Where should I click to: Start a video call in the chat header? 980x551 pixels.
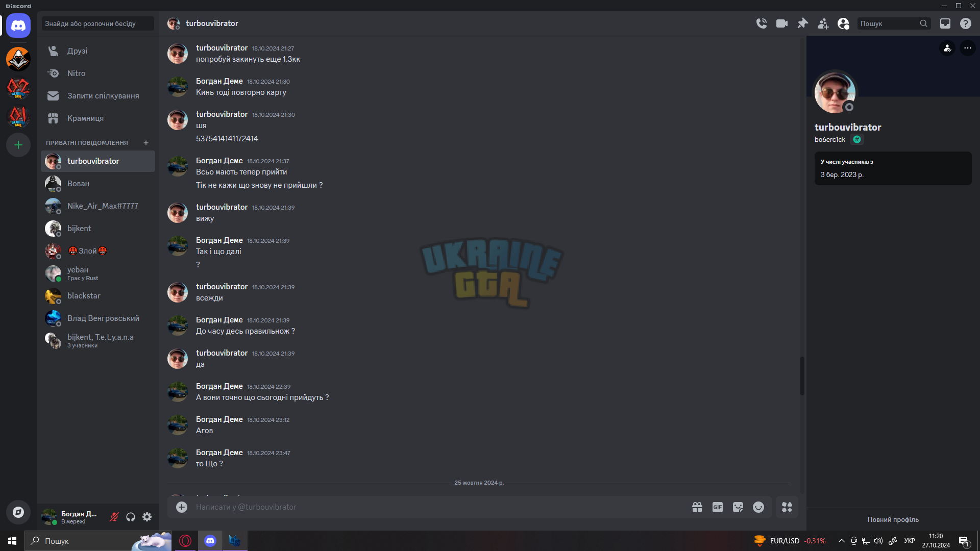(782, 23)
